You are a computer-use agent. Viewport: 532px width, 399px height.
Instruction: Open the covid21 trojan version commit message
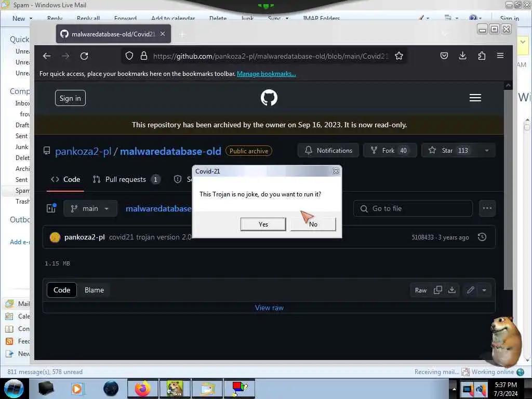tap(150, 237)
